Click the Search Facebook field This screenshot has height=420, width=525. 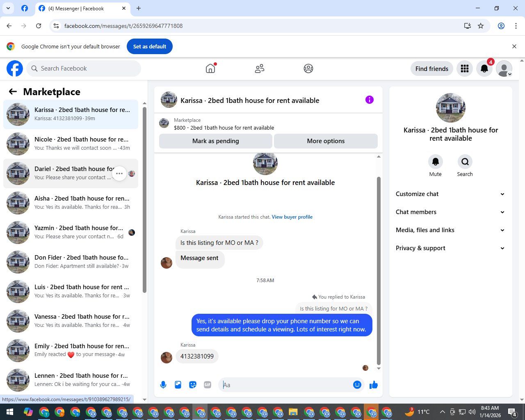[84, 68]
